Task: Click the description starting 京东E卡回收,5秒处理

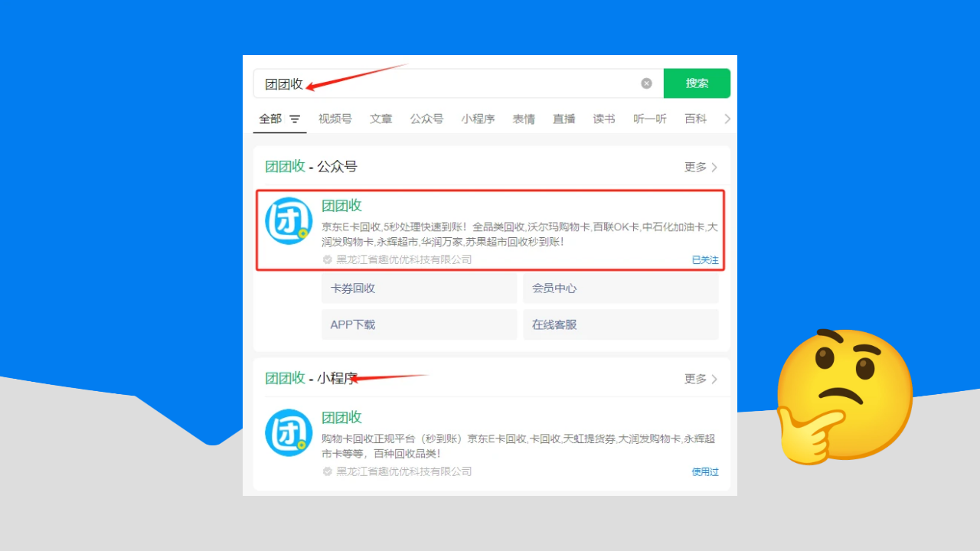Action: pos(520,234)
